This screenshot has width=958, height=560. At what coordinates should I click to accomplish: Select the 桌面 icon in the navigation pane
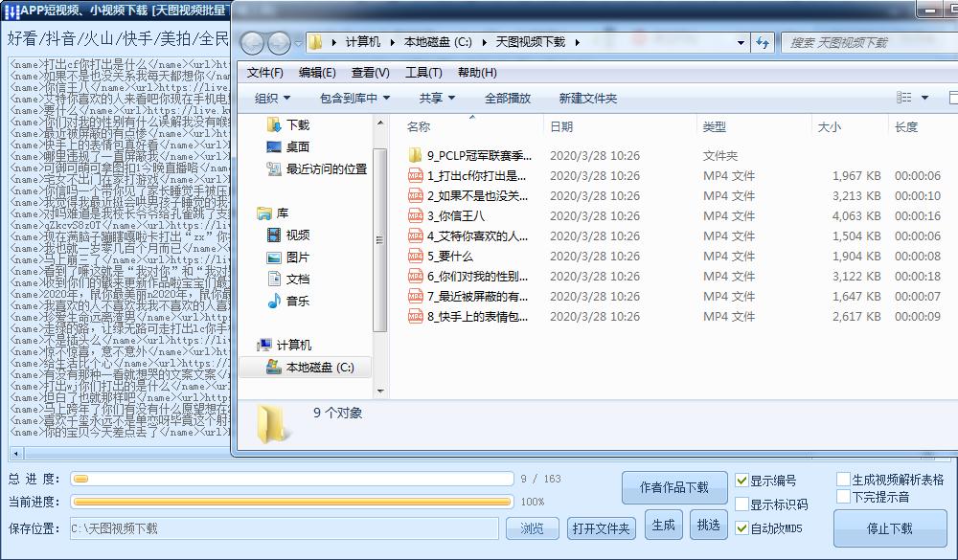coord(274,146)
